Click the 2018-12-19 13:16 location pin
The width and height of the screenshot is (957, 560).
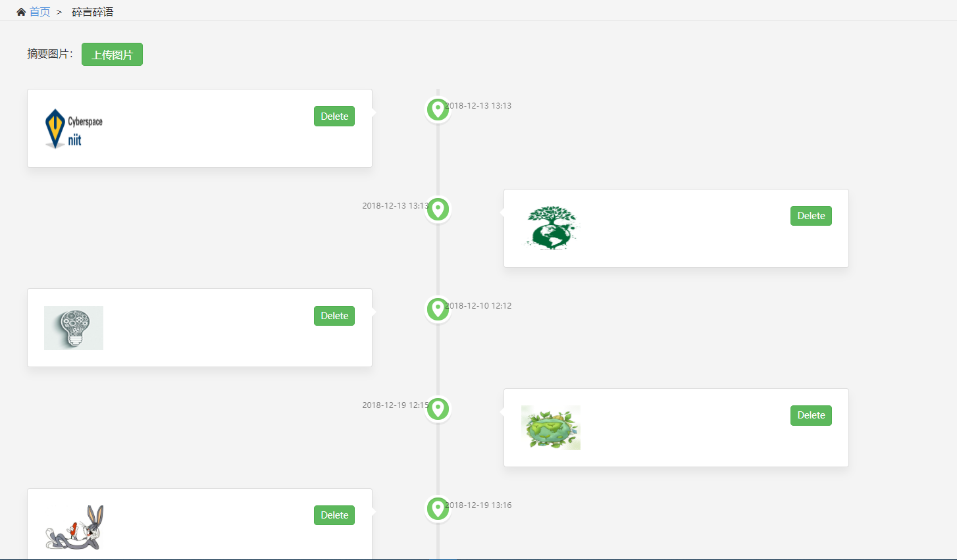(x=438, y=509)
